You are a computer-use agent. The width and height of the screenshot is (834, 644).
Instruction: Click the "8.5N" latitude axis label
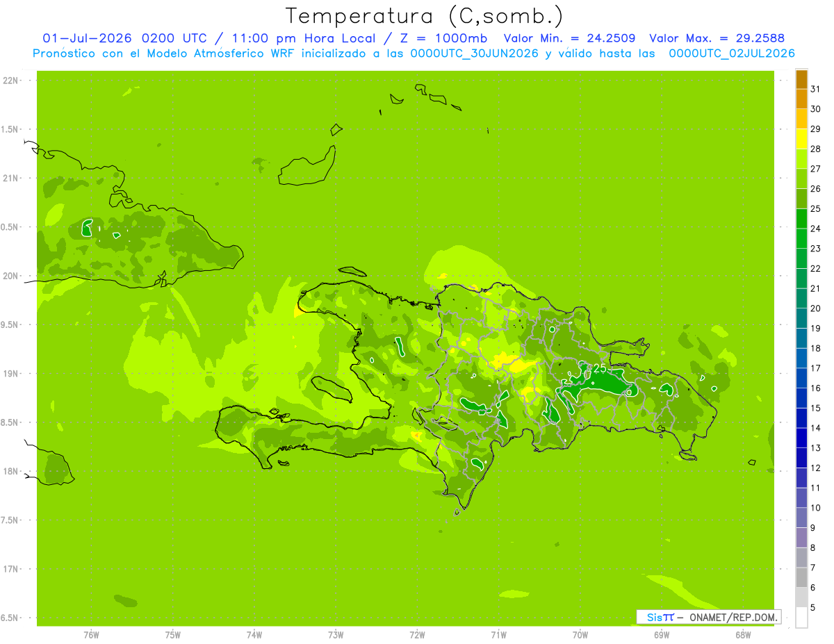10,422
